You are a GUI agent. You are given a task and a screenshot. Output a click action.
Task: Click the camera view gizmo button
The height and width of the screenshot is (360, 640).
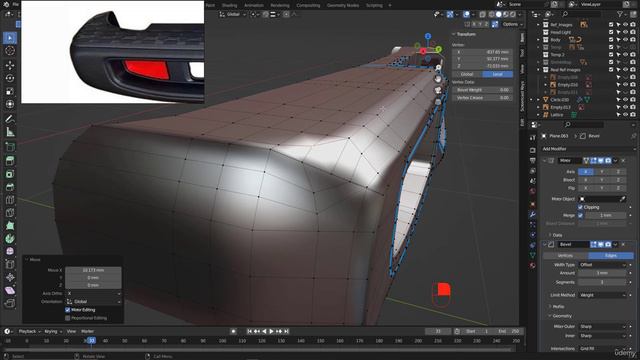(x=438, y=90)
